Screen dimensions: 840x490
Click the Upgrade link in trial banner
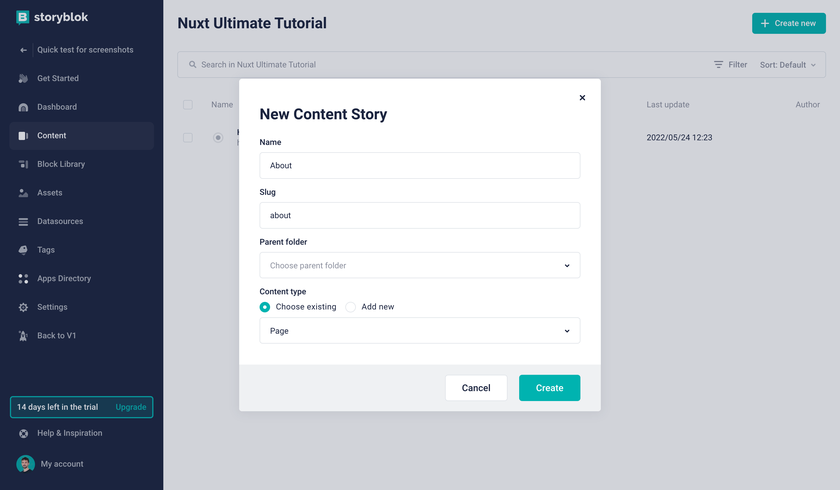[x=131, y=407]
